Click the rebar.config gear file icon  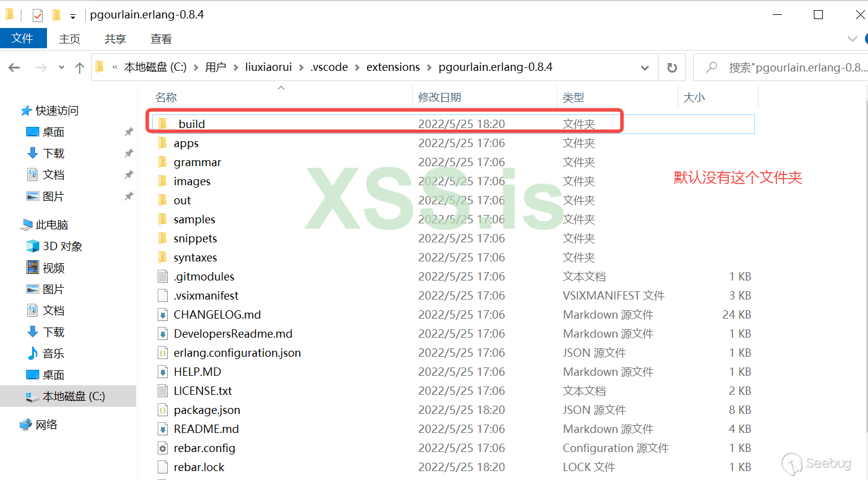click(162, 448)
